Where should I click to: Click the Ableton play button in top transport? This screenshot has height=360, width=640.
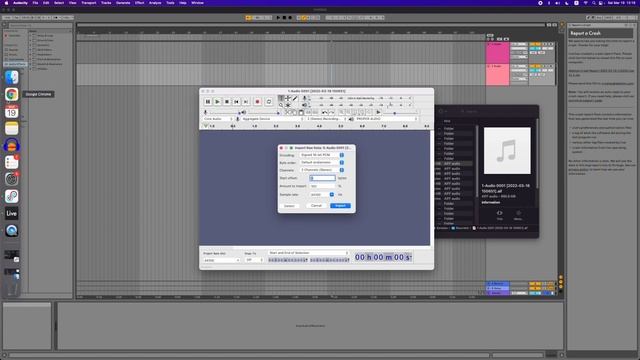[x=278, y=18]
